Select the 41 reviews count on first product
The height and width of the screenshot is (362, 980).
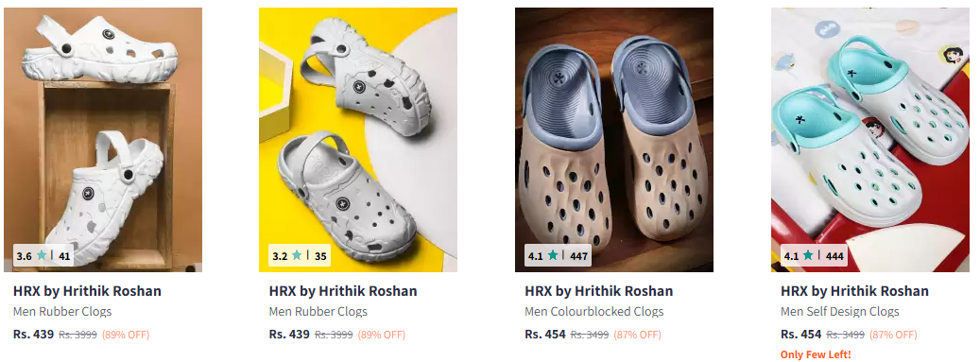click(64, 256)
